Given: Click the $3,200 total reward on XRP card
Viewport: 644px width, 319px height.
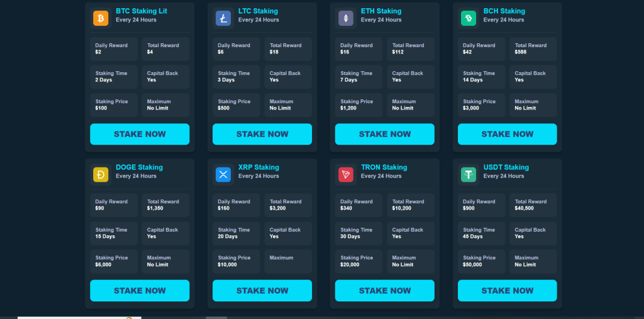Looking at the screenshot, I should click(277, 208).
